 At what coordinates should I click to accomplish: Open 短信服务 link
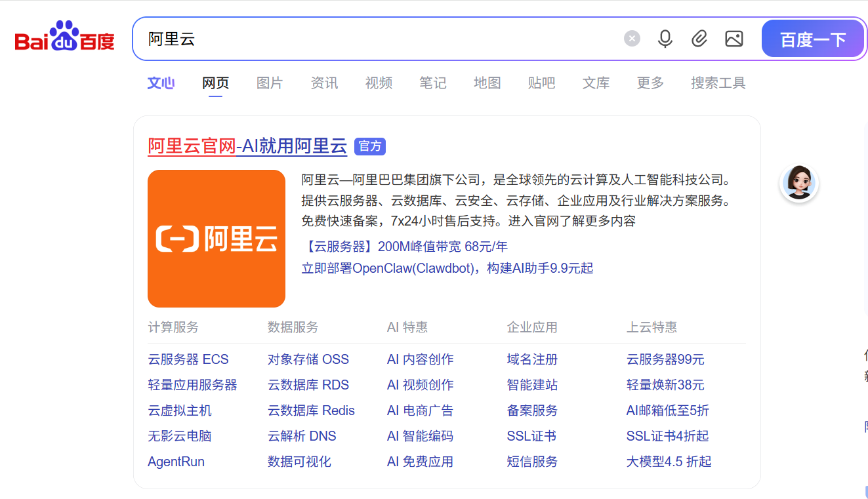pyautogui.click(x=532, y=462)
